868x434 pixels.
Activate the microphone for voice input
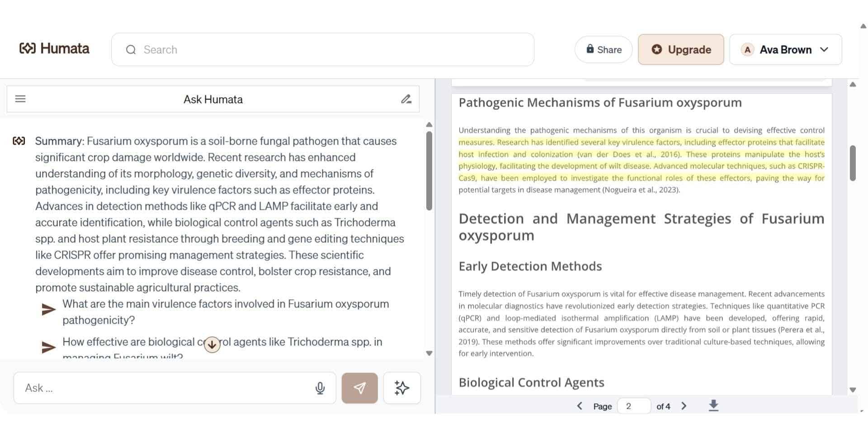click(x=320, y=387)
